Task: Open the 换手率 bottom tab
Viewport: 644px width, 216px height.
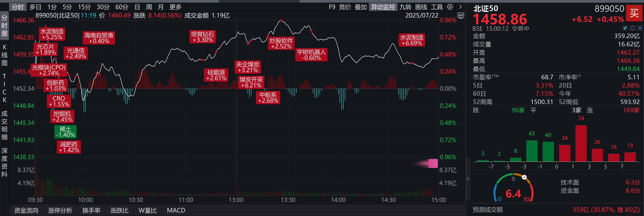Action: 91,210
